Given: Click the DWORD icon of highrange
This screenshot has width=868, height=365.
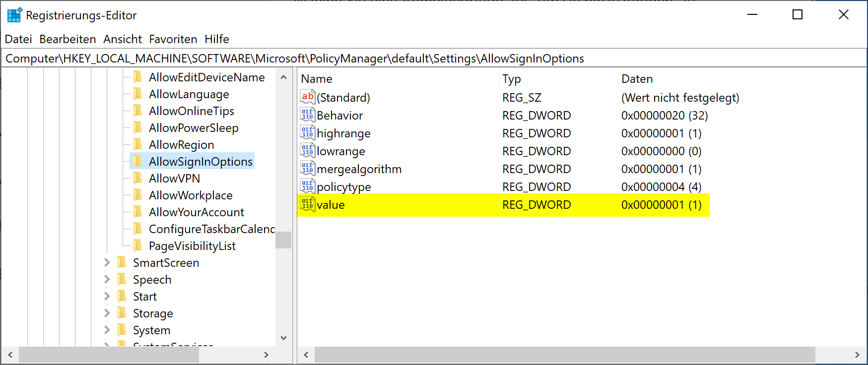Looking at the screenshot, I should [308, 133].
